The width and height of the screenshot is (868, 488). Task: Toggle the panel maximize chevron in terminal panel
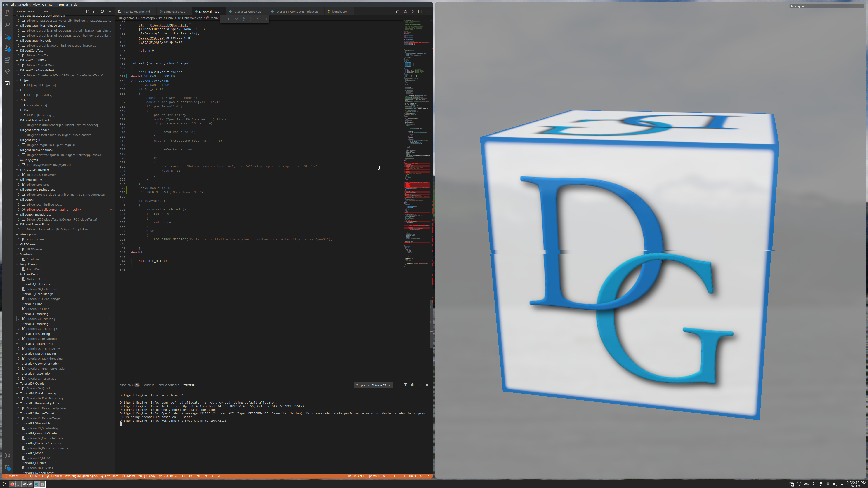click(x=420, y=385)
